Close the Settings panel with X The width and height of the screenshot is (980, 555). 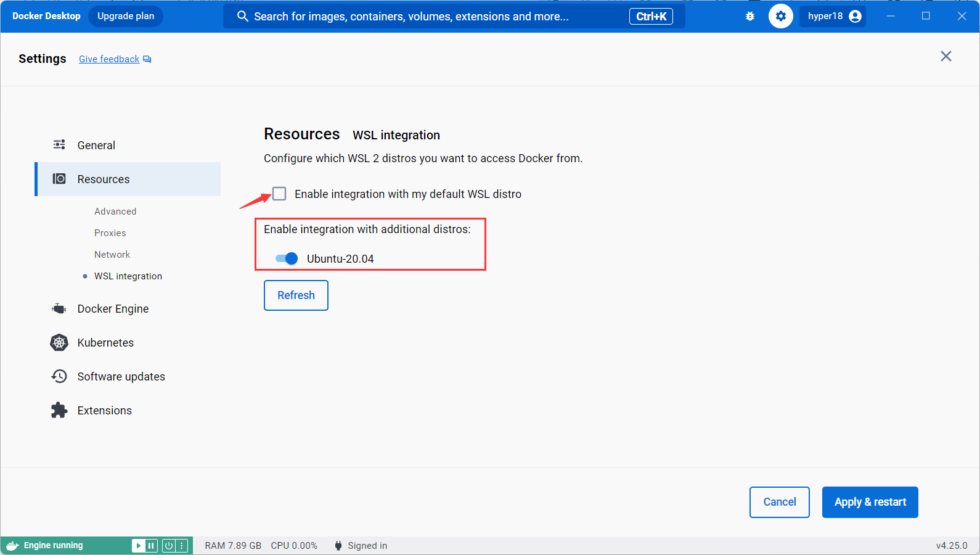point(945,57)
